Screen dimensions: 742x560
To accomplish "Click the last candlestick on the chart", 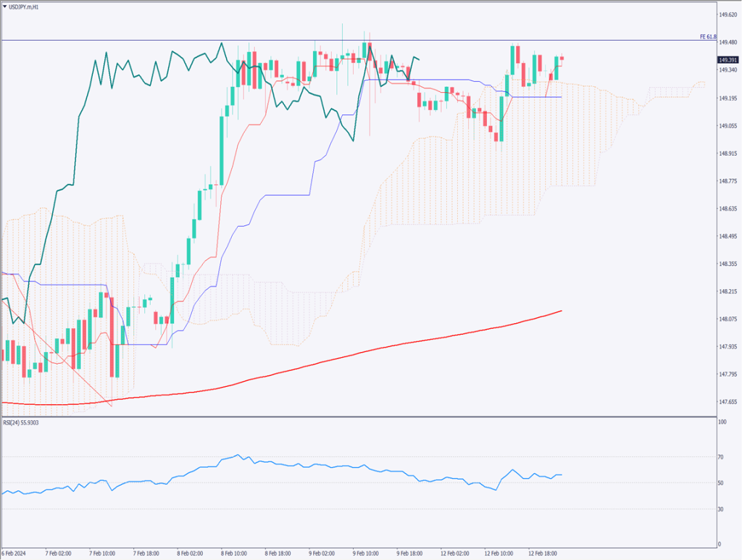I will (562, 58).
